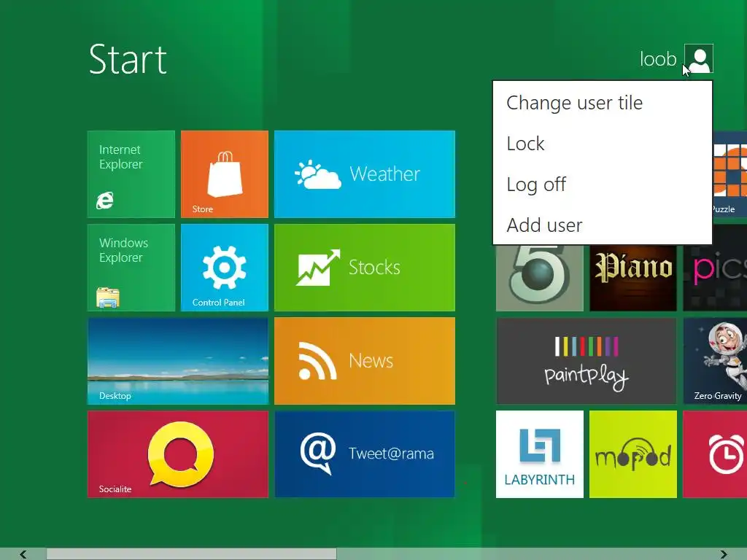747x560 pixels.
Task: Open the Puzzle tile
Action: click(x=729, y=174)
